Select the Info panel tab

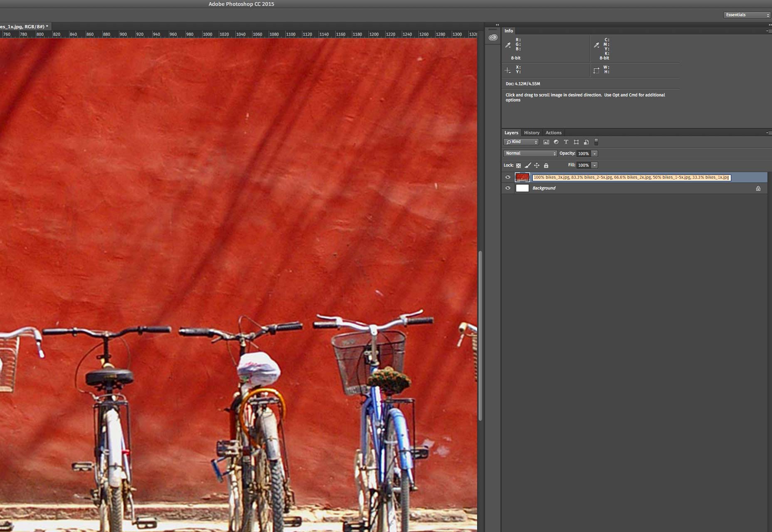[x=509, y=31]
